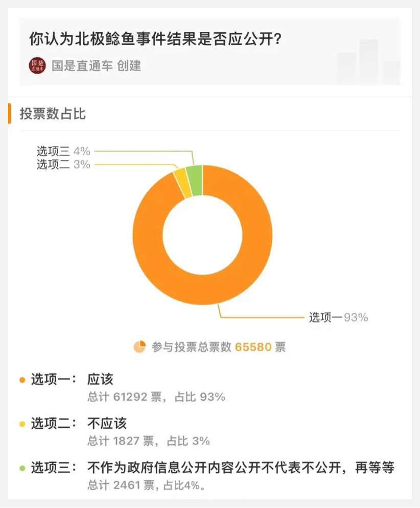The width and height of the screenshot is (420, 508).
Task: Select the 选项一 93% chart label
Action: click(x=338, y=317)
